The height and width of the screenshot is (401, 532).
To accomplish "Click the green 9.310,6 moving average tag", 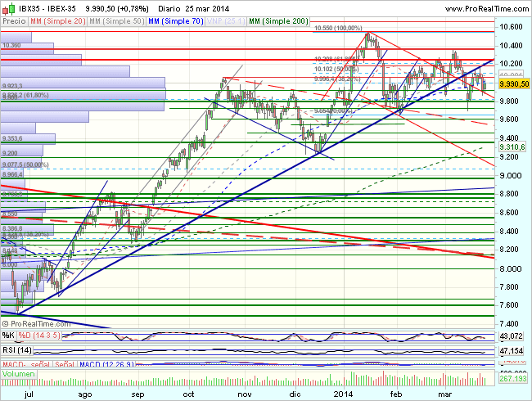I will tap(512, 147).
